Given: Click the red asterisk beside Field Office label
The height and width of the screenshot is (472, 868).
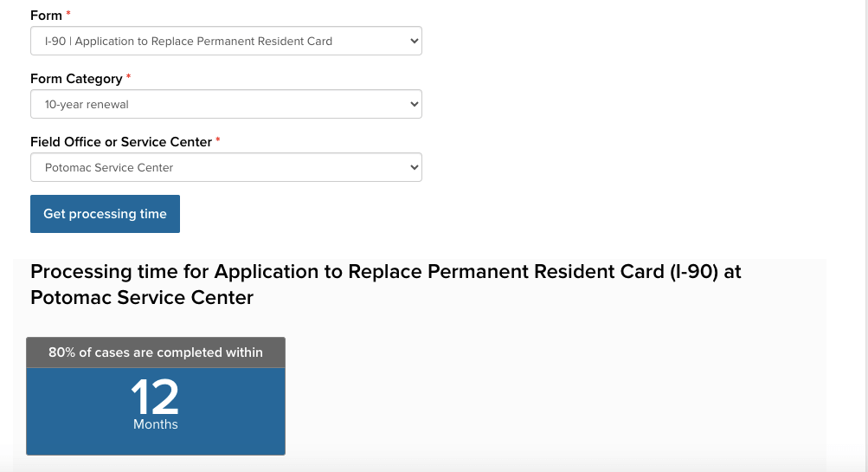Looking at the screenshot, I should [218, 141].
